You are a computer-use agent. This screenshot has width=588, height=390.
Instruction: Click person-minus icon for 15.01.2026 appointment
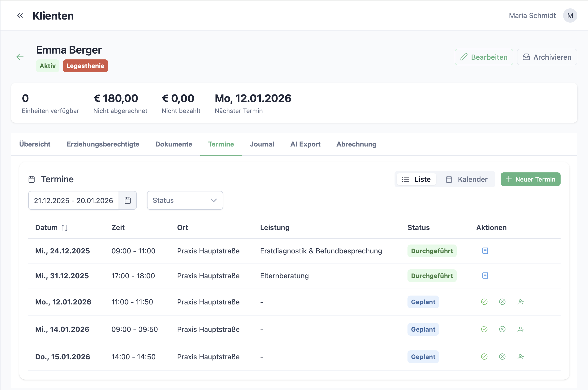click(520, 357)
